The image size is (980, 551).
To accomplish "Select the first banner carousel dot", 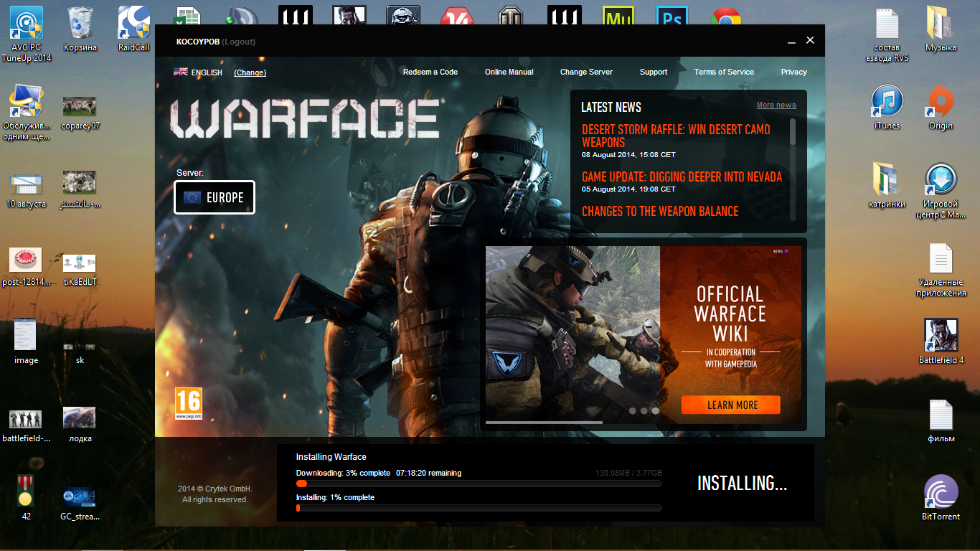I will point(632,411).
